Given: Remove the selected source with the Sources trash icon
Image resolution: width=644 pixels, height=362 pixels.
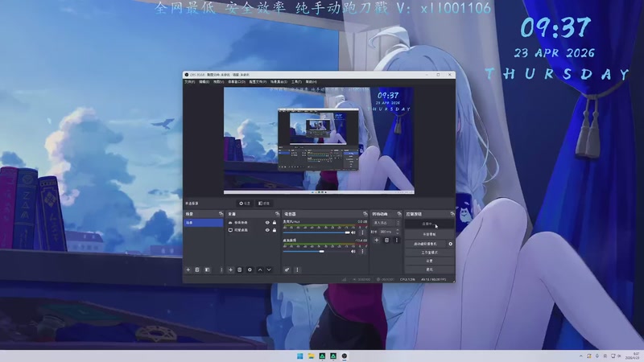Looking at the screenshot, I should [x=240, y=269].
